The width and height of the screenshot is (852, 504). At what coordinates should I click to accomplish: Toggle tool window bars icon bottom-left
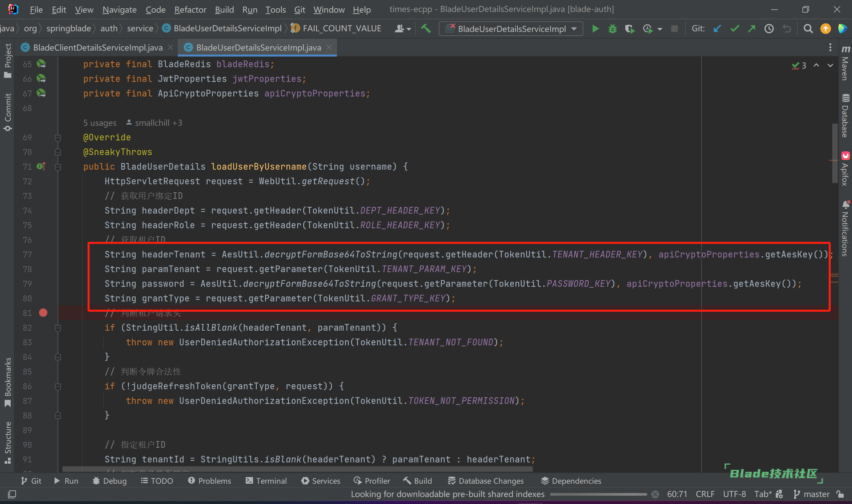12,494
